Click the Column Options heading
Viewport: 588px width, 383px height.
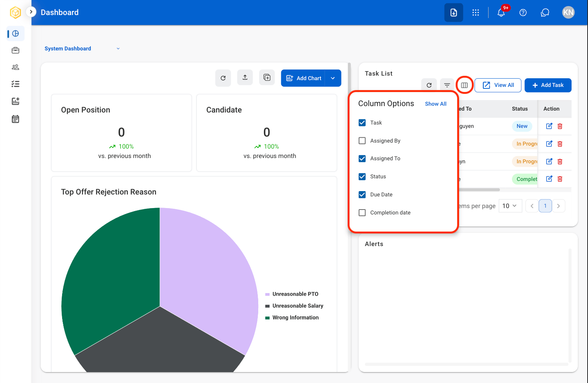tap(386, 103)
